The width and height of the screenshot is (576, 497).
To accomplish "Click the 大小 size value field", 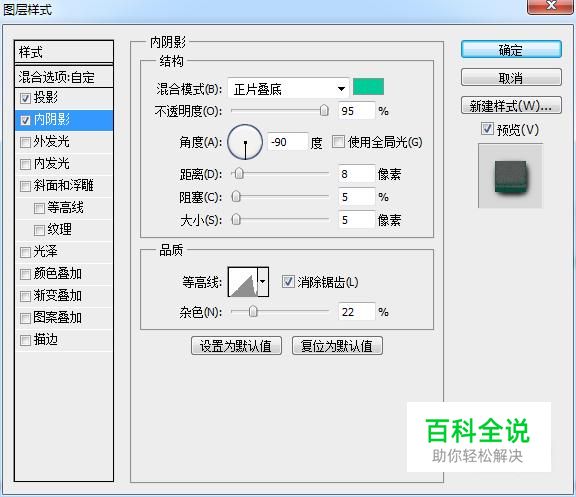I will 356,220.
